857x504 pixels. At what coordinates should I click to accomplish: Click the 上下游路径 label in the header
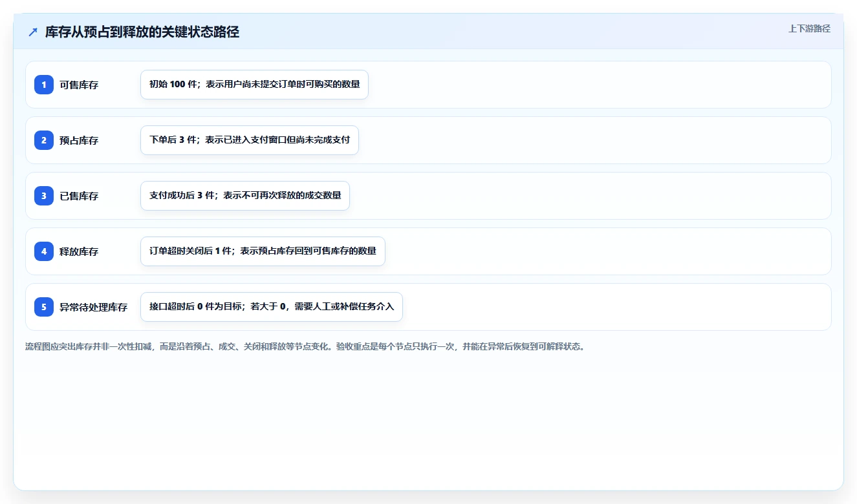click(x=809, y=28)
